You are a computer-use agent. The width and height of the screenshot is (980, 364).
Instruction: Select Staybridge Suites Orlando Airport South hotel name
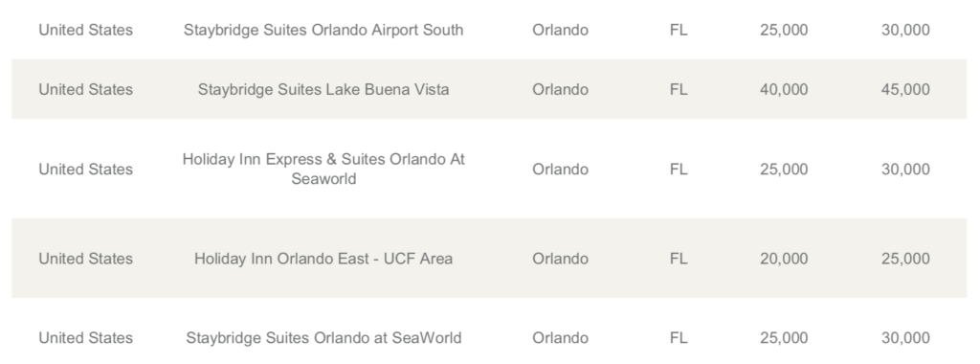pyautogui.click(x=323, y=30)
